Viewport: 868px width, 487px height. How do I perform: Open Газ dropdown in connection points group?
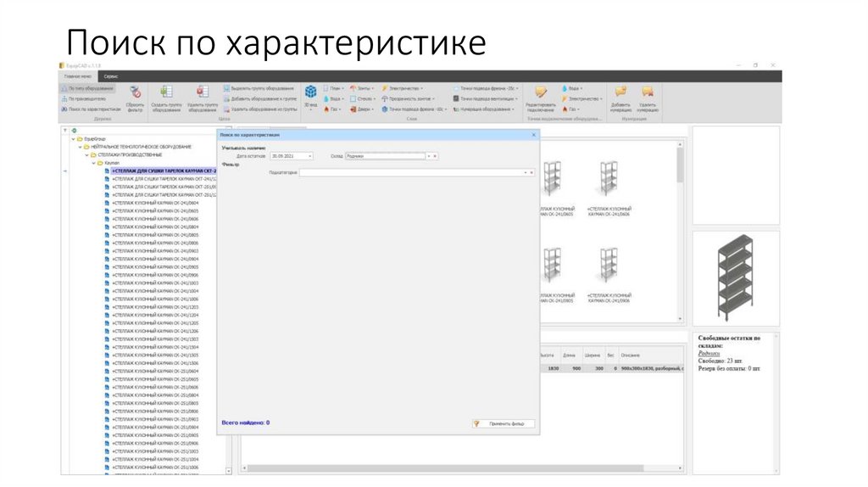[570, 109]
